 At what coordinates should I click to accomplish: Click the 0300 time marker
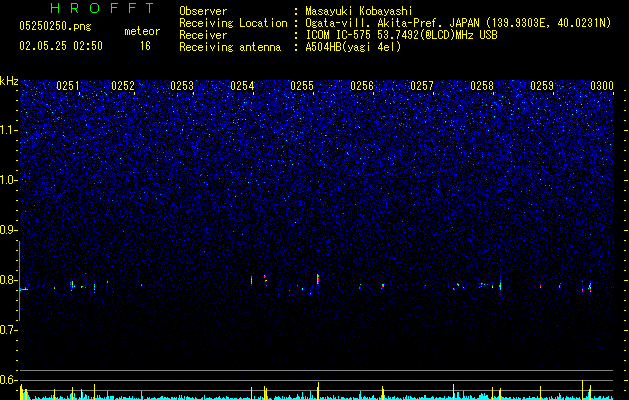[x=602, y=86]
